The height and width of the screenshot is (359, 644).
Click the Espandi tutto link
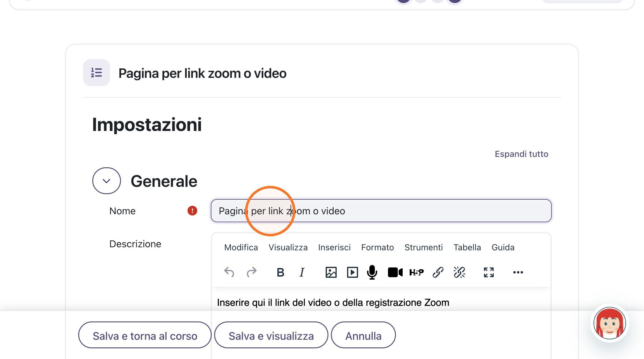521,154
